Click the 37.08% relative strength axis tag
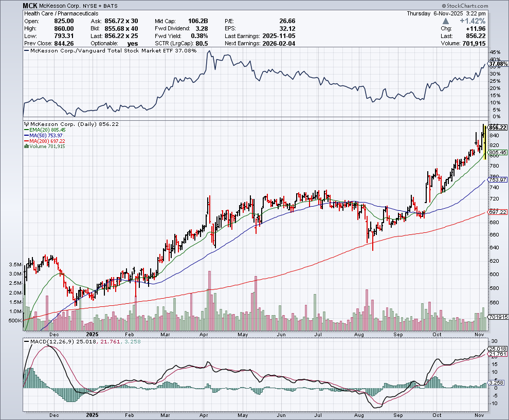 pos(497,64)
